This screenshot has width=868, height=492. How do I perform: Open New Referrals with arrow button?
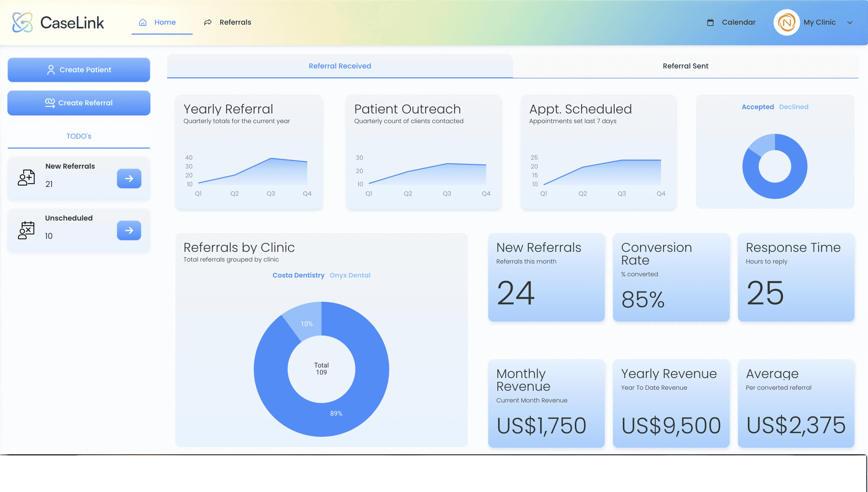(x=129, y=178)
